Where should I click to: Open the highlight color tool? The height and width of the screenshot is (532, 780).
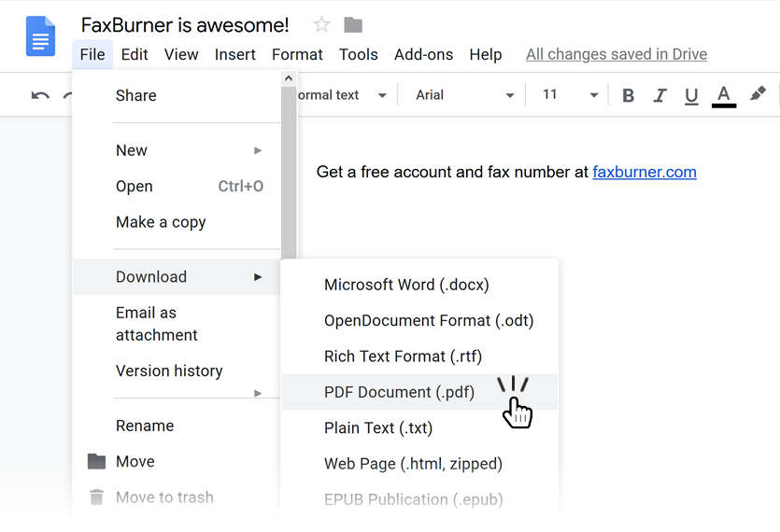(758, 93)
